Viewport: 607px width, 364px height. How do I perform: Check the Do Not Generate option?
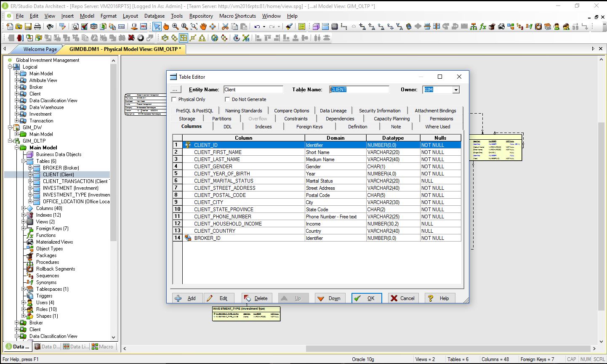point(227,99)
